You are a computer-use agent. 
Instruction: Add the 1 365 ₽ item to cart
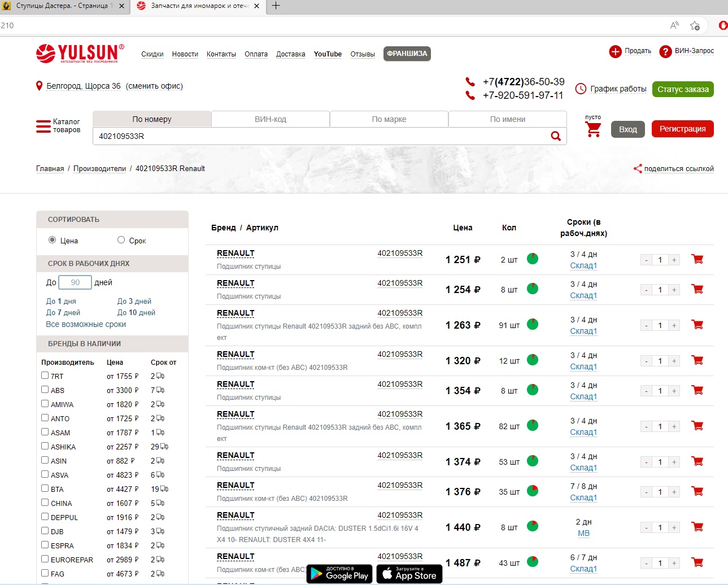tap(698, 426)
